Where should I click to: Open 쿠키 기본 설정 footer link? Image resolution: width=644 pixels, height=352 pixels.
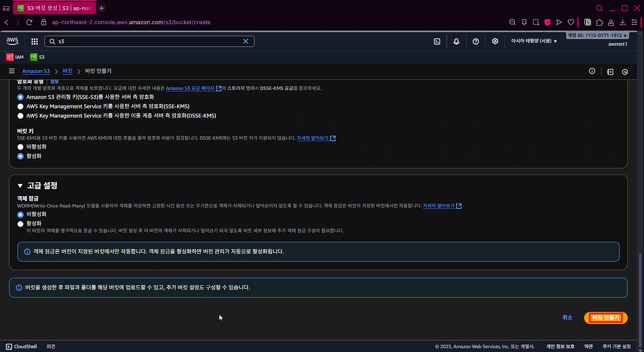click(616, 346)
